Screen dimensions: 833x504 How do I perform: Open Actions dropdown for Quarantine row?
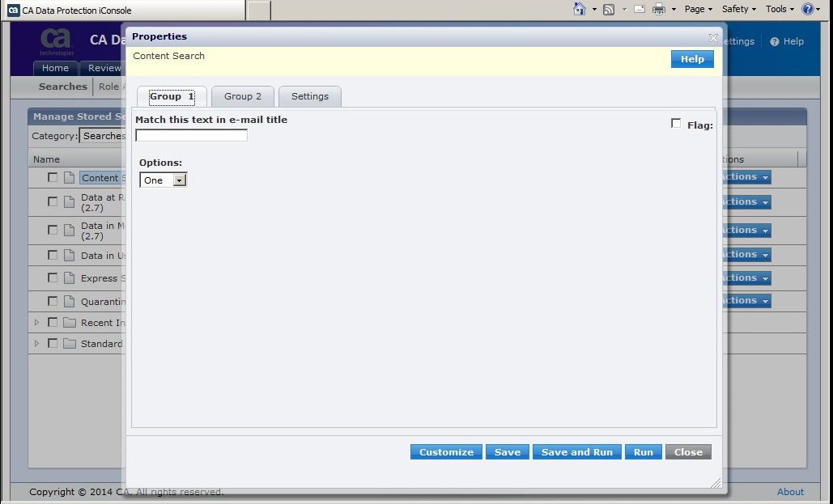[746, 301]
